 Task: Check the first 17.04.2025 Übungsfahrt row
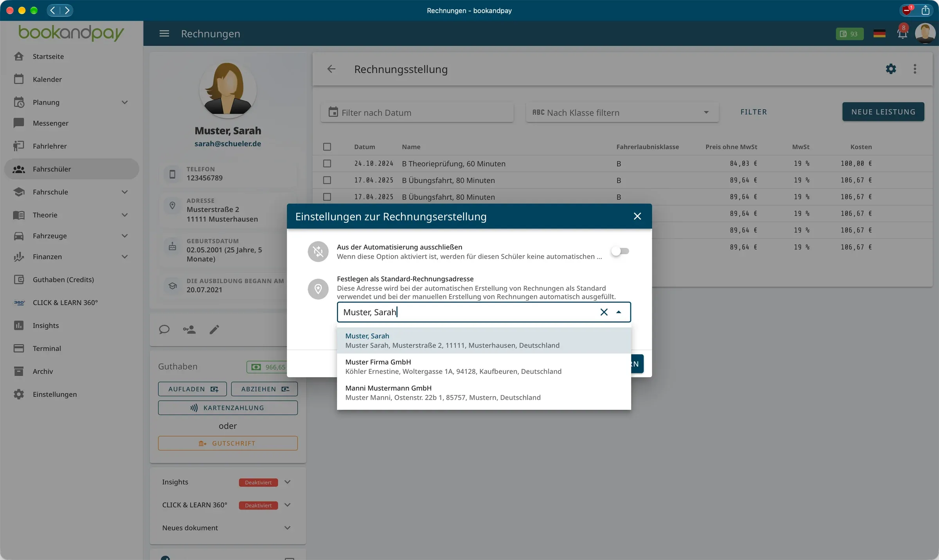327,180
